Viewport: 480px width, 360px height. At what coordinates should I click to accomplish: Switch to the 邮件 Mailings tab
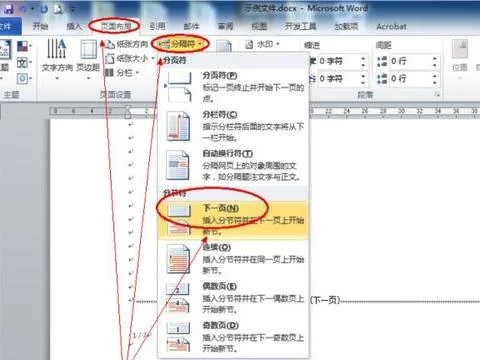tap(191, 26)
